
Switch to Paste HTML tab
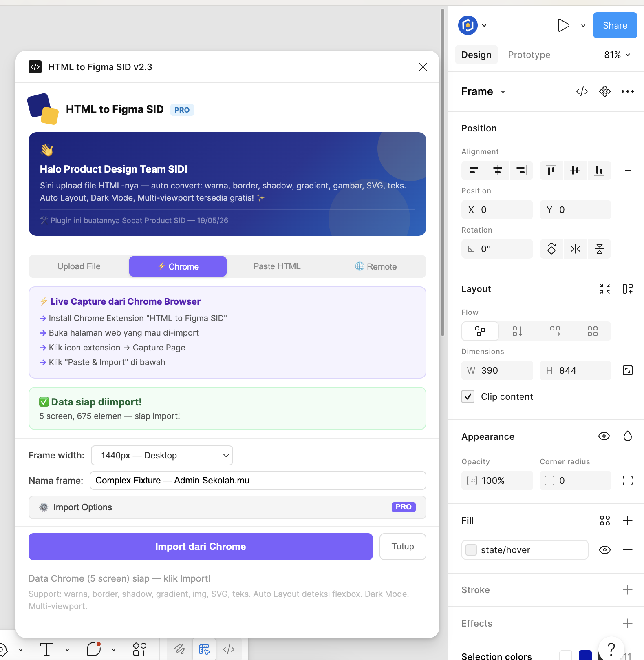(x=277, y=266)
